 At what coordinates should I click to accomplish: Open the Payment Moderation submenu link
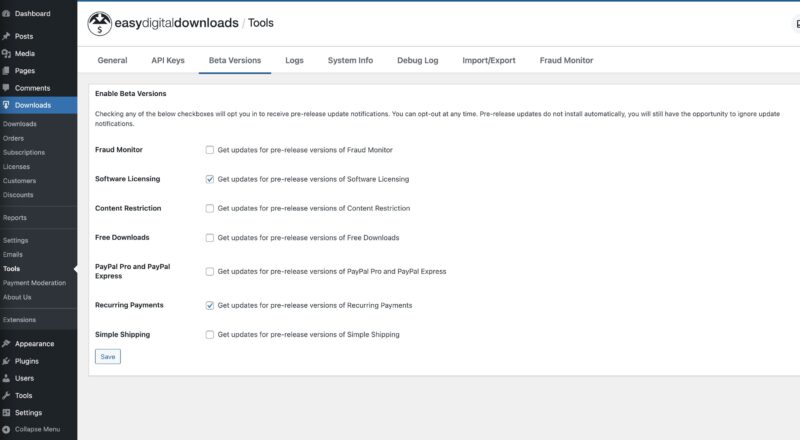[x=35, y=283]
